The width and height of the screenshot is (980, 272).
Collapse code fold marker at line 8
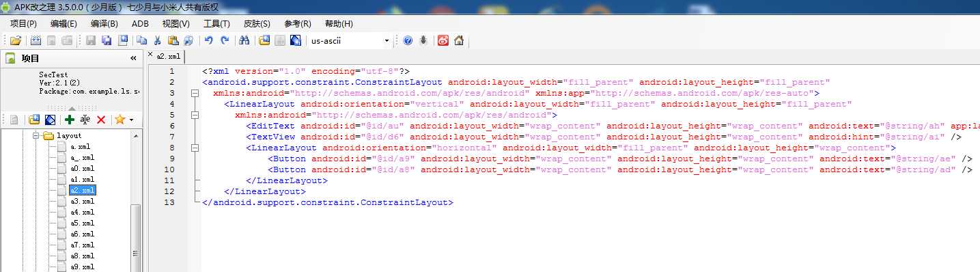tap(195, 148)
